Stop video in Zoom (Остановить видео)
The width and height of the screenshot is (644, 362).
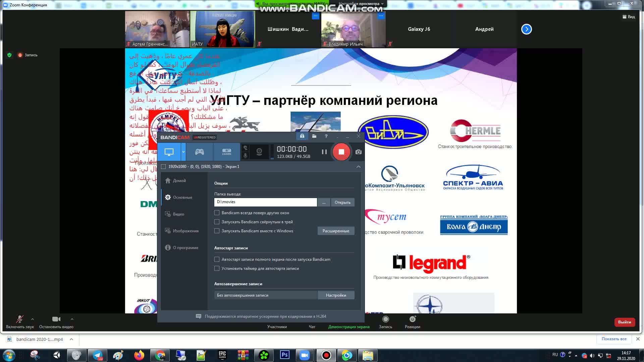coord(56,322)
